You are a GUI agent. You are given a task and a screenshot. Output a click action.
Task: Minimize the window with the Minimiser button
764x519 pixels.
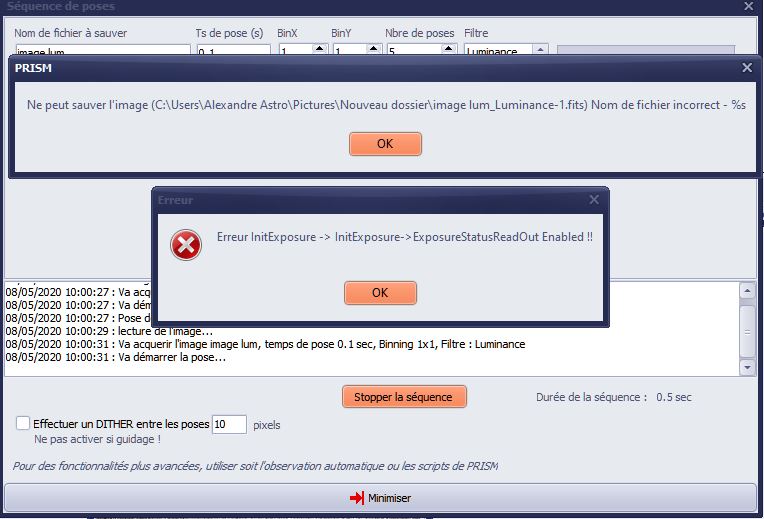[380, 497]
